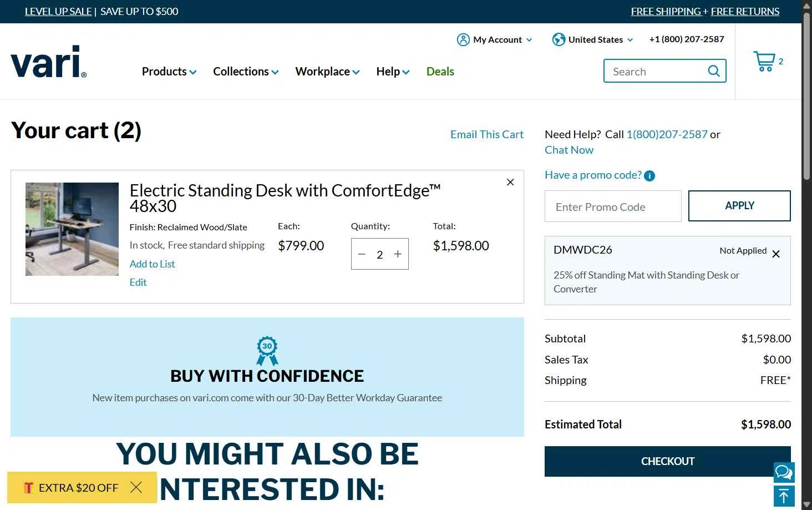Open Electric Standing Desk product thumbnail
The width and height of the screenshot is (812, 510).
click(72, 229)
